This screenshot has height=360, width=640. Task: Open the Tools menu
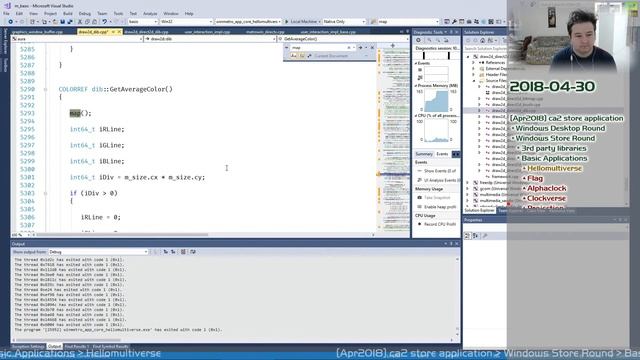pyautogui.click(x=118, y=13)
